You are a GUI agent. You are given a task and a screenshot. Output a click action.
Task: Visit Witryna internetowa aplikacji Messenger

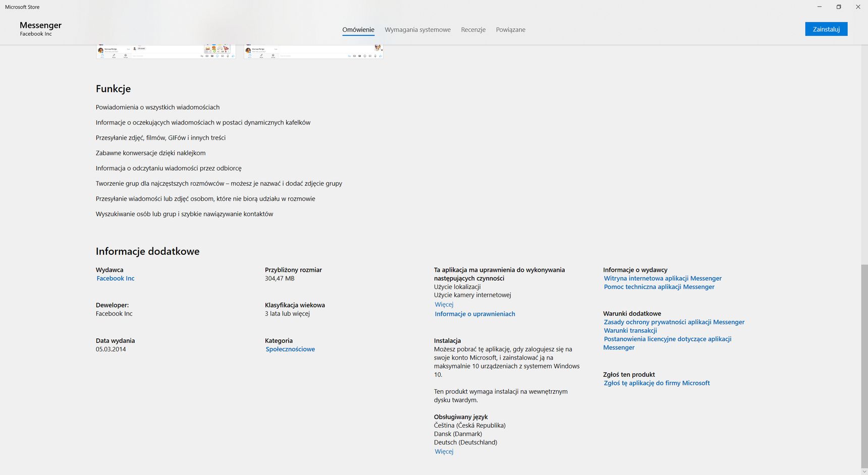coord(663,278)
